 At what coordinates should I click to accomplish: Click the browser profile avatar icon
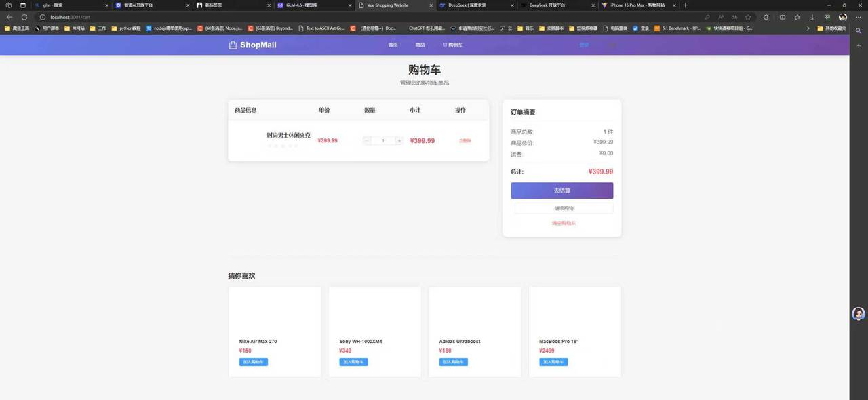click(x=842, y=17)
